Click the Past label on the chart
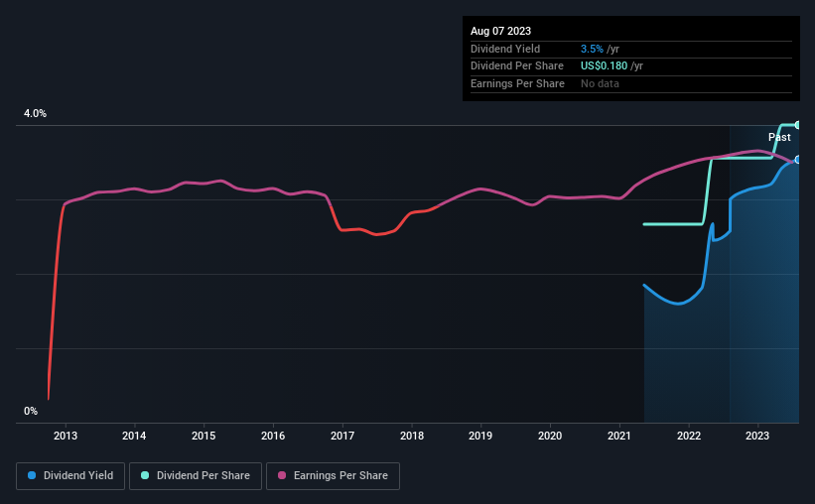 tap(779, 137)
